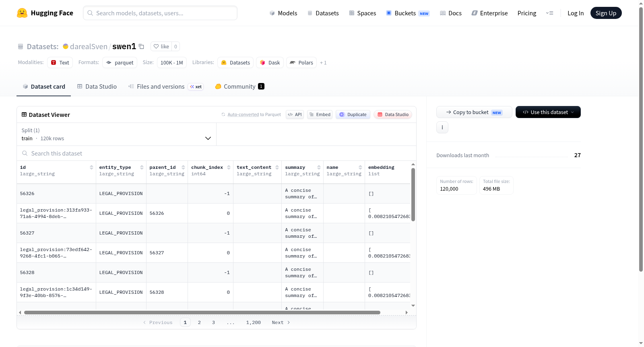Click the horizontal table scrollbar

(202, 312)
